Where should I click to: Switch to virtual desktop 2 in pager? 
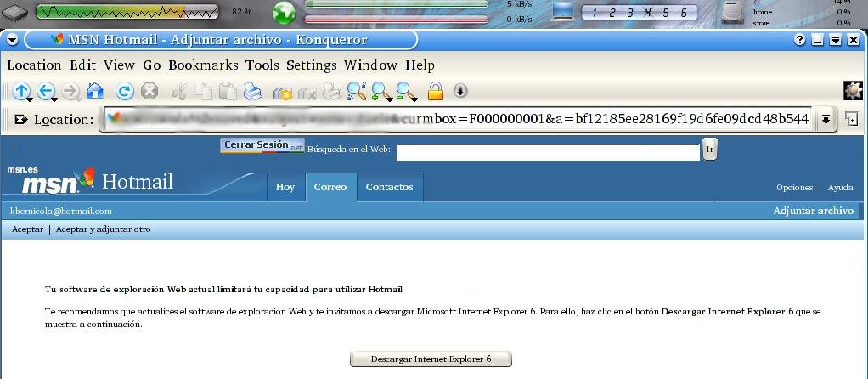tap(612, 13)
